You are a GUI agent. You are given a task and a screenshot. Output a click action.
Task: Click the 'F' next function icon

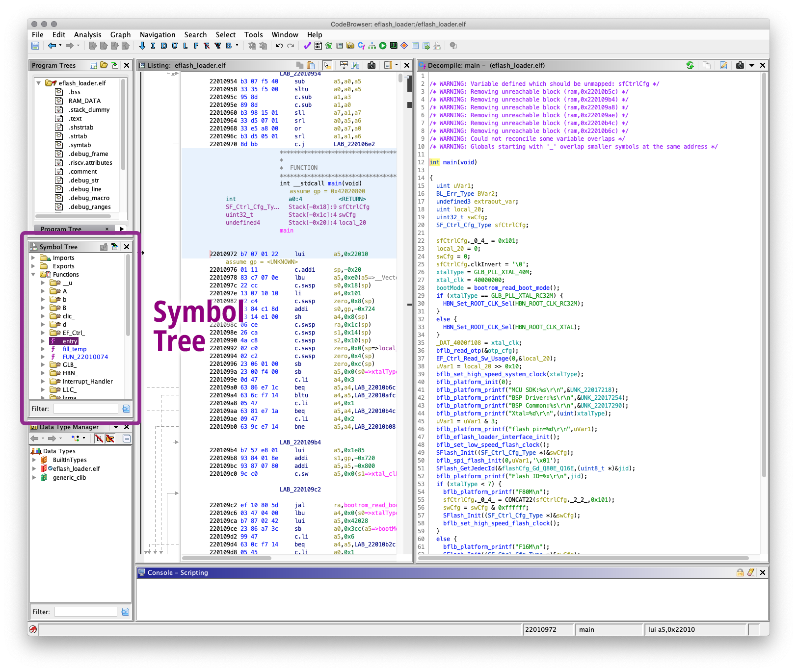point(196,46)
